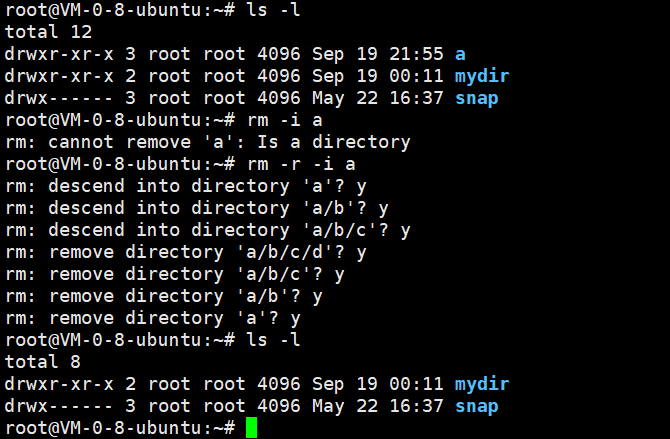Click the final root@VM-0-8-ubuntu prompt

[x=120, y=428]
